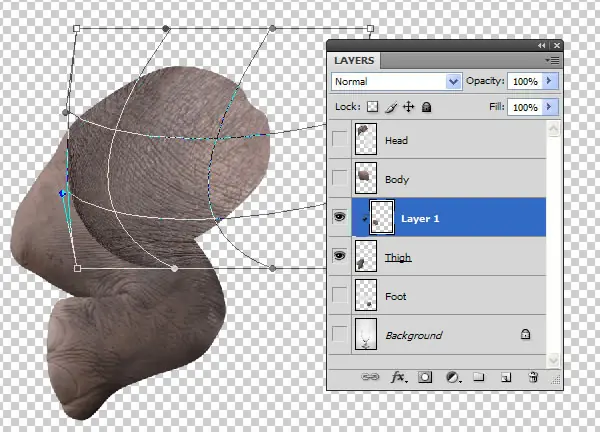Click the link layers chain icon
This screenshot has width=600, height=432.
click(x=370, y=377)
